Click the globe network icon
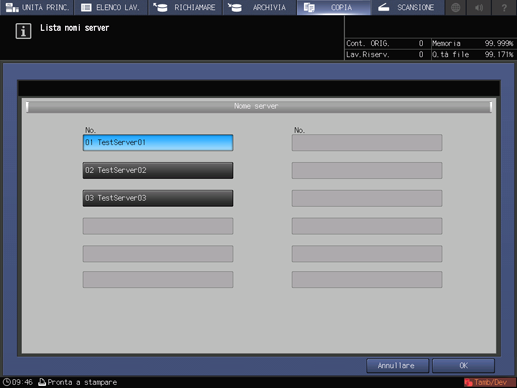Screen dimensions: 517x388 click(x=456, y=7)
